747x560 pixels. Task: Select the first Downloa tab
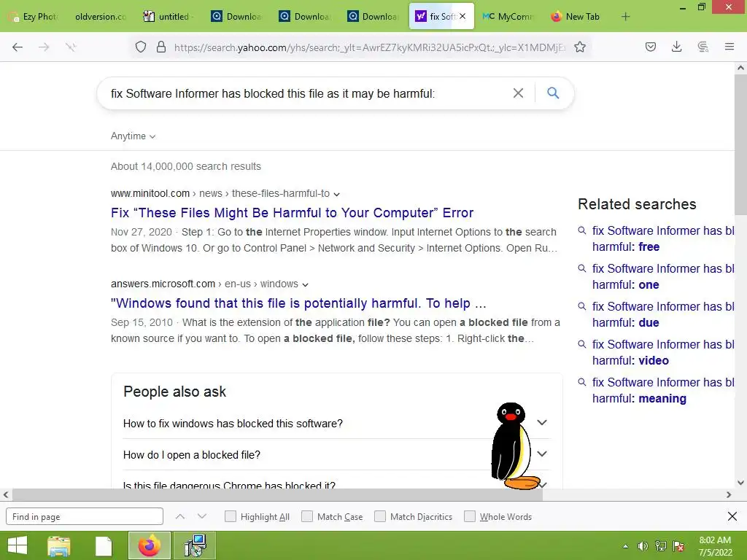(x=237, y=17)
